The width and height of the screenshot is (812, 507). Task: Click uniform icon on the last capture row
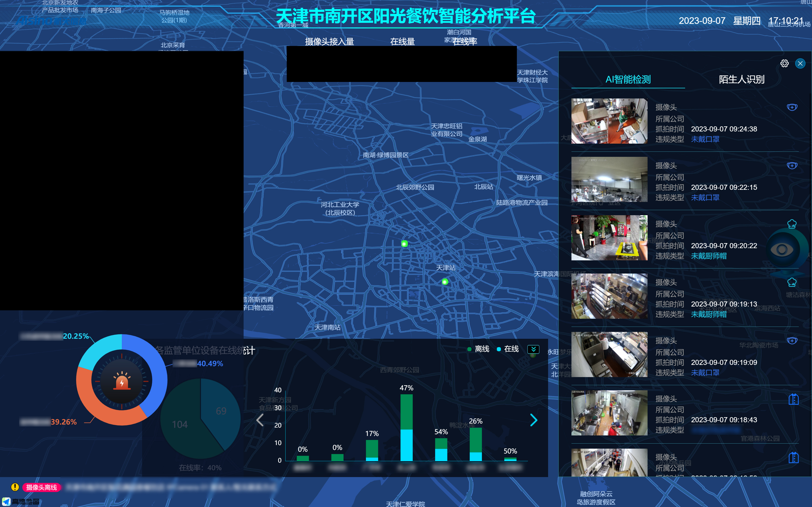(793, 457)
